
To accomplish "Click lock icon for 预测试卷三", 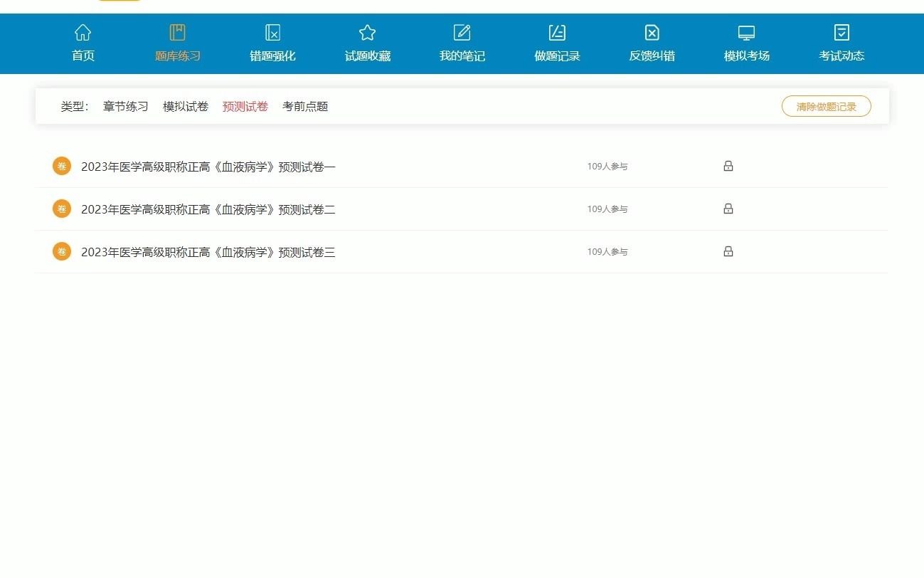I will tap(728, 251).
